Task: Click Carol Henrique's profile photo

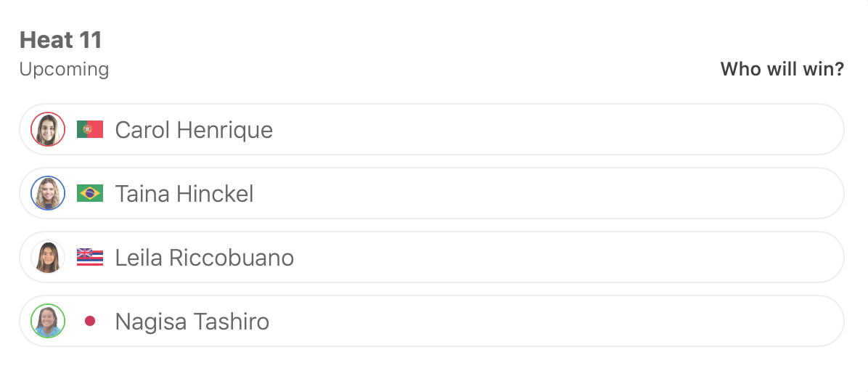Action: [x=48, y=130]
